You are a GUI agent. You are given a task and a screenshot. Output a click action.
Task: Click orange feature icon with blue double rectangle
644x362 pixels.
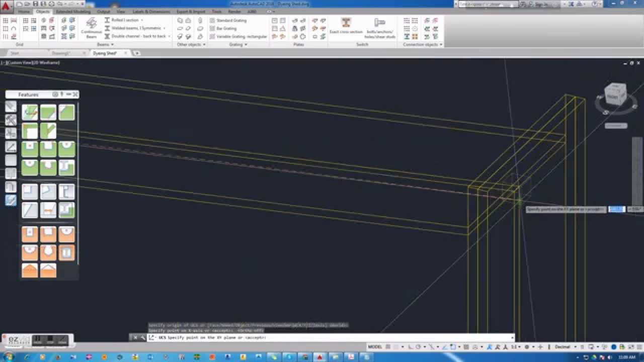coord(66,252)
